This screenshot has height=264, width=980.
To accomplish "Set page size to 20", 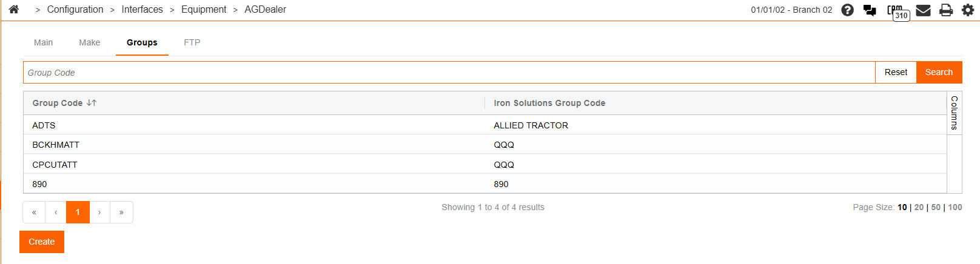I will pyautogui.click(x=919, y=207).
